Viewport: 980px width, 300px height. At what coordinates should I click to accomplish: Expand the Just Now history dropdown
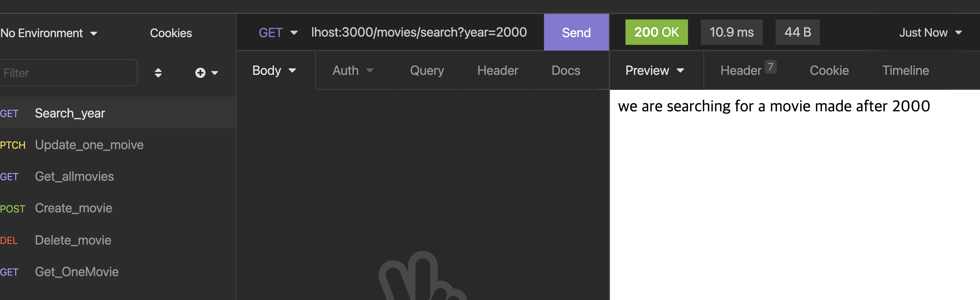pyautogui.click(x=930, y=33)
